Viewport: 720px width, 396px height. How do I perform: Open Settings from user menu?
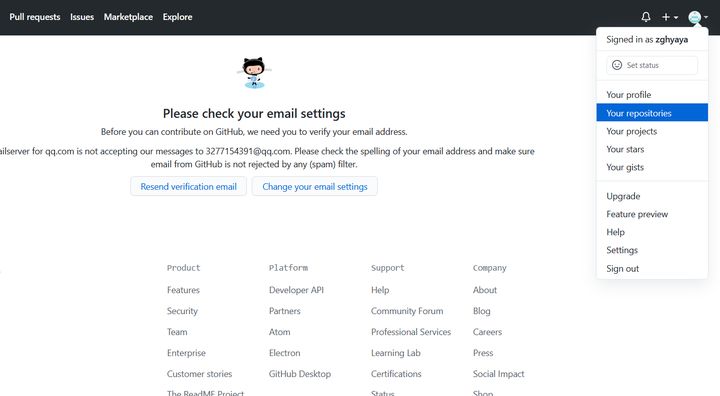[652, 250]
